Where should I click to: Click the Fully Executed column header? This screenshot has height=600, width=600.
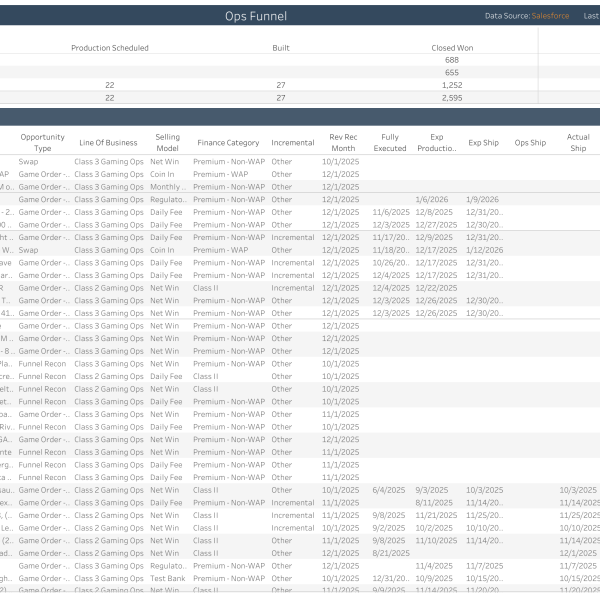click(390, 142)
